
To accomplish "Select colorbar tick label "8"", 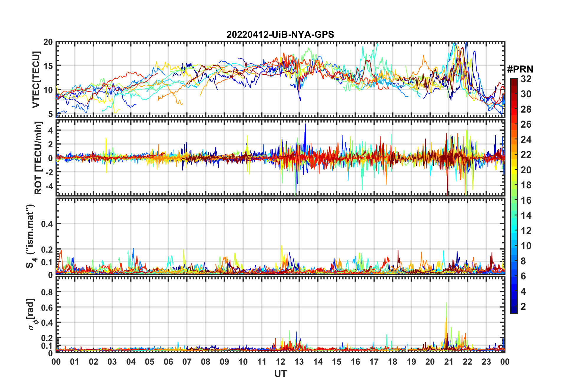I will coord(523,261).
